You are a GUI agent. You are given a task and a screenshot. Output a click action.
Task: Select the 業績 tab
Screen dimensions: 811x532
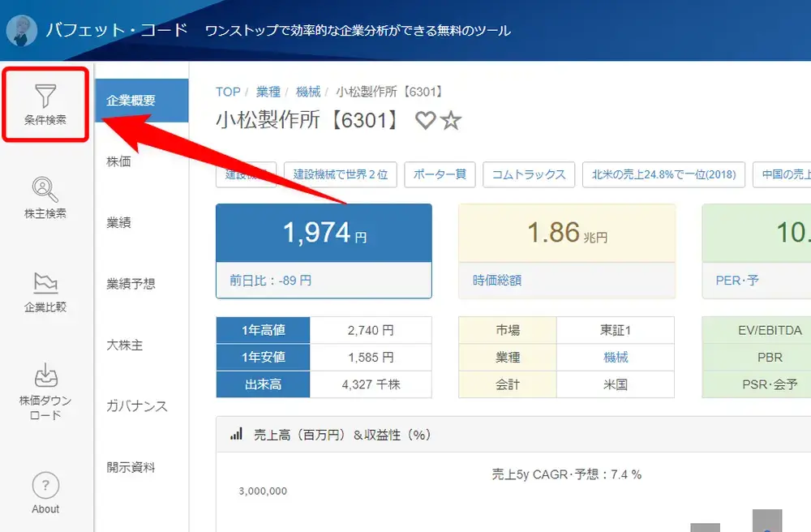[118, 222]
